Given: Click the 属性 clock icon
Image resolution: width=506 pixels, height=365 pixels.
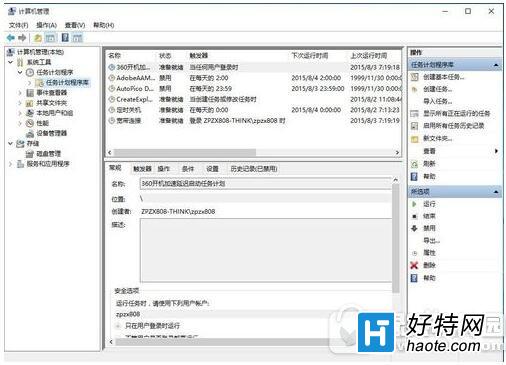Looking at the screenshot, I should pyautogui.click(x=414, y=253).
